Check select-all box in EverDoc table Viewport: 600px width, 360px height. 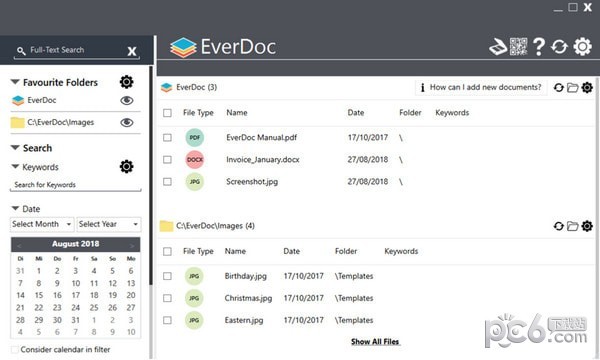(167, 113)
